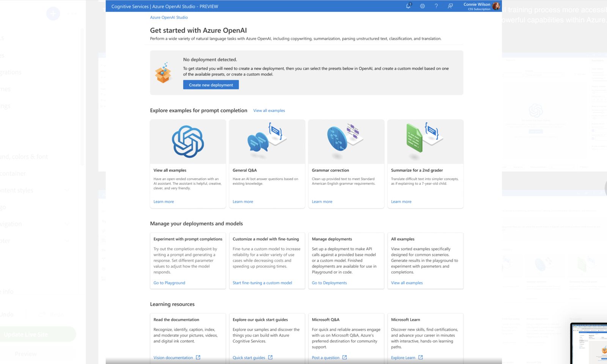The height and width of the screenshot is (364, 607).
Task: Open the Azure OpenAI Studio breadcrumb
Action: pos(169,17)
